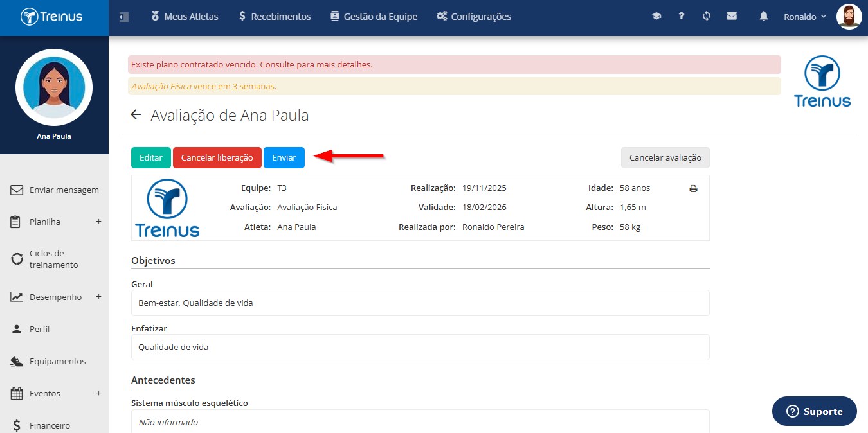868x433 pixels.
Task: Click the Realização date 19/11/2025
Action: 484,188
